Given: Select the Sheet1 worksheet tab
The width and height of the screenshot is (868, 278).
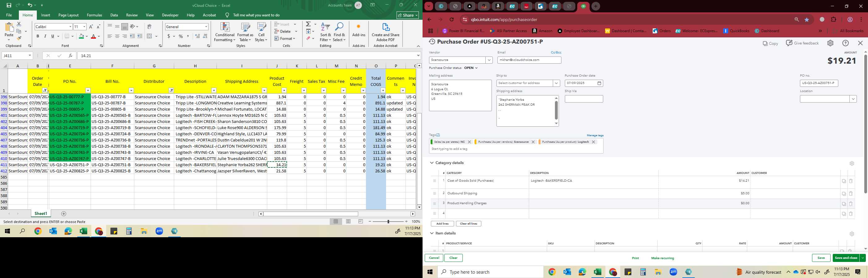Looking at the screenshot, I should pyautogui.click(x=41, y=214).
